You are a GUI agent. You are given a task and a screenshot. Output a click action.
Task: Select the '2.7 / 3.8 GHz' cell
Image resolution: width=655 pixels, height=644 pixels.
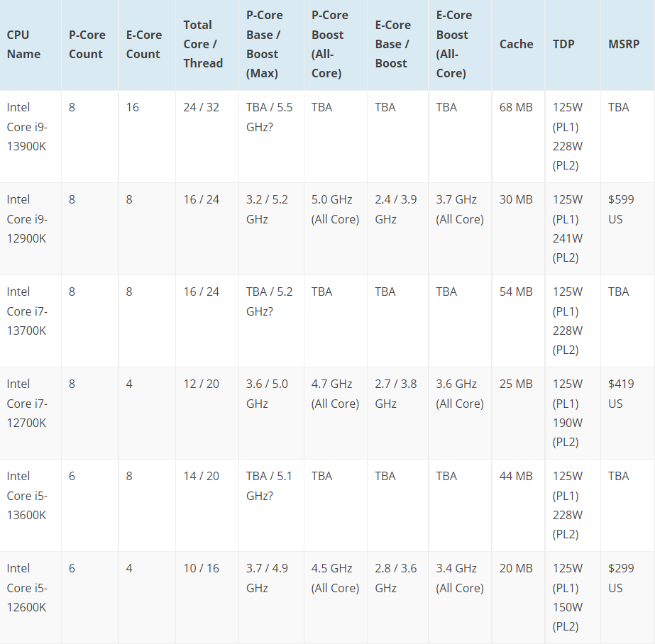[x=395, y=394]
